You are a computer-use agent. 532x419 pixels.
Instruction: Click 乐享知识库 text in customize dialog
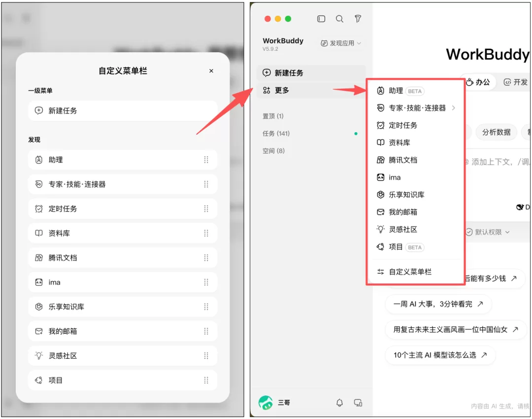[x=66, y=307]
